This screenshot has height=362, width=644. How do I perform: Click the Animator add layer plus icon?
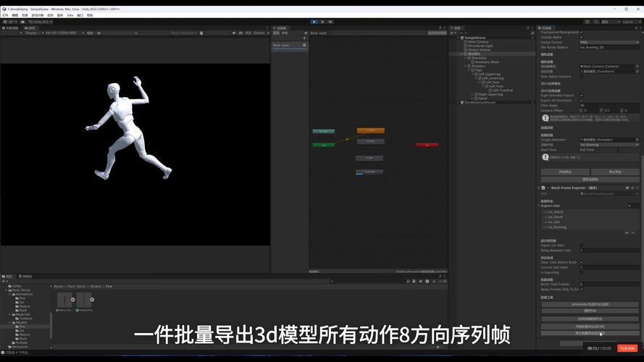coord(304,38)
